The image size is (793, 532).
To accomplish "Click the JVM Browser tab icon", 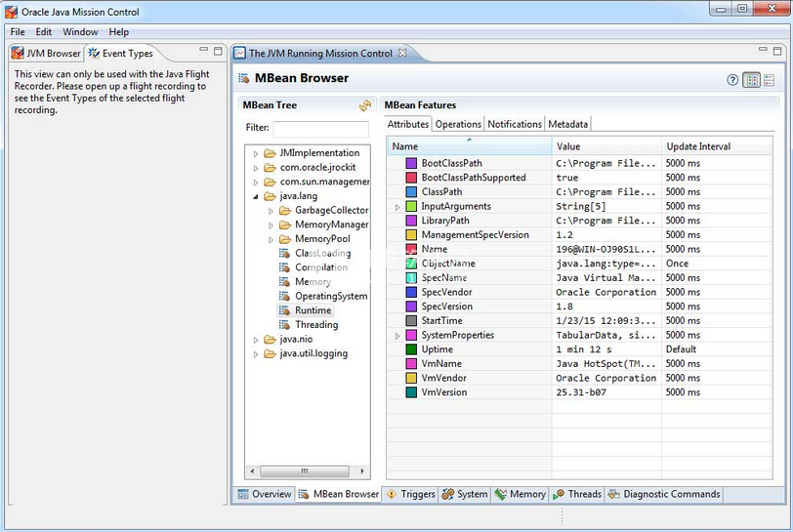I will point(18,53).
